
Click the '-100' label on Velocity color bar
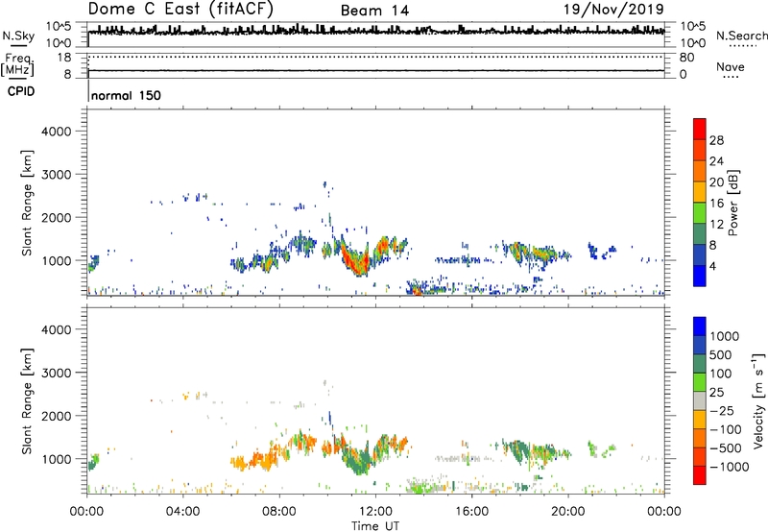(x=725, y=429)
